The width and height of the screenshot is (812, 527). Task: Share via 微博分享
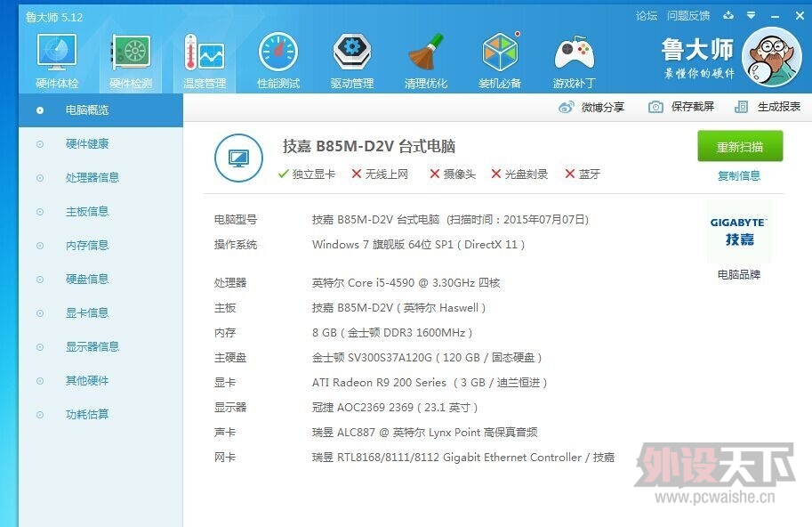[591, 107]
